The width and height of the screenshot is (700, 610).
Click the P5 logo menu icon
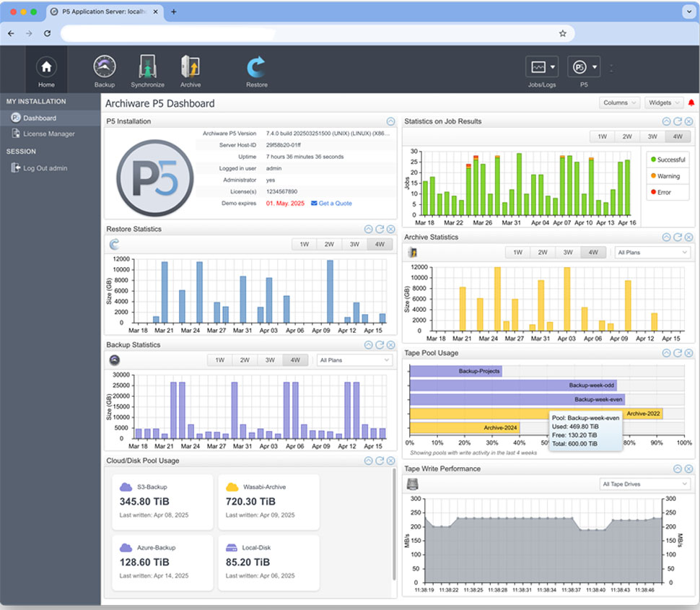click(x=579, y=67)
